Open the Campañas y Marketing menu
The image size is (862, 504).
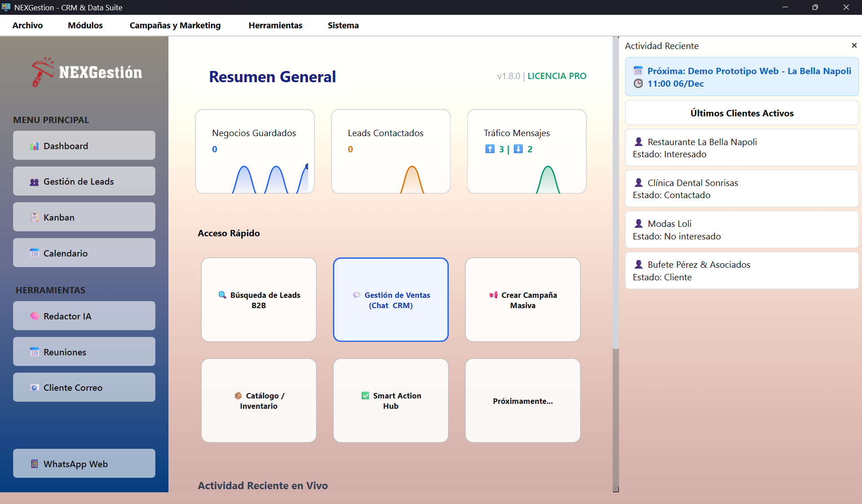[175, 26]
